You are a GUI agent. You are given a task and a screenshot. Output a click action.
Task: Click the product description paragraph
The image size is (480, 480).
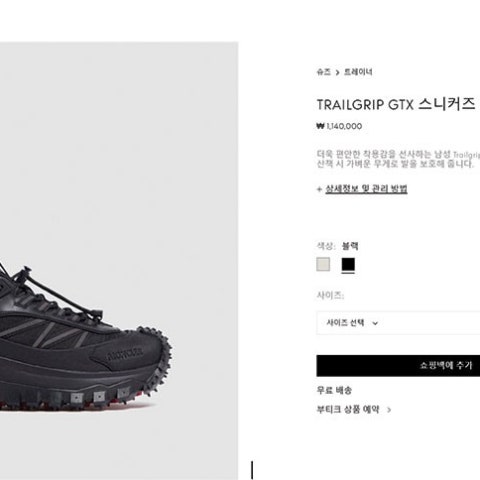coord(398,159)
